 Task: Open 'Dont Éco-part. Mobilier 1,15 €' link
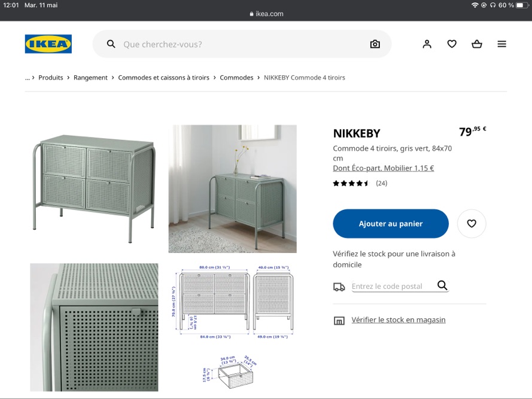[384, 168]
